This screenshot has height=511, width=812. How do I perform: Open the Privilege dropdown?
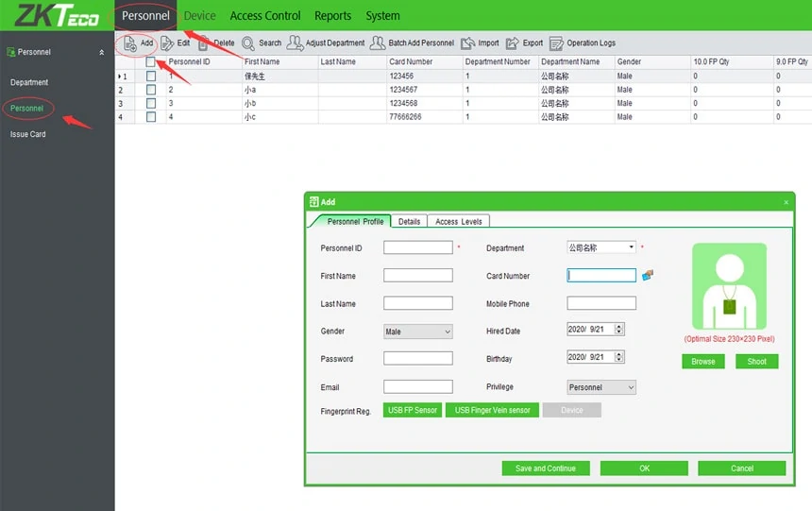tap(601, 387)
